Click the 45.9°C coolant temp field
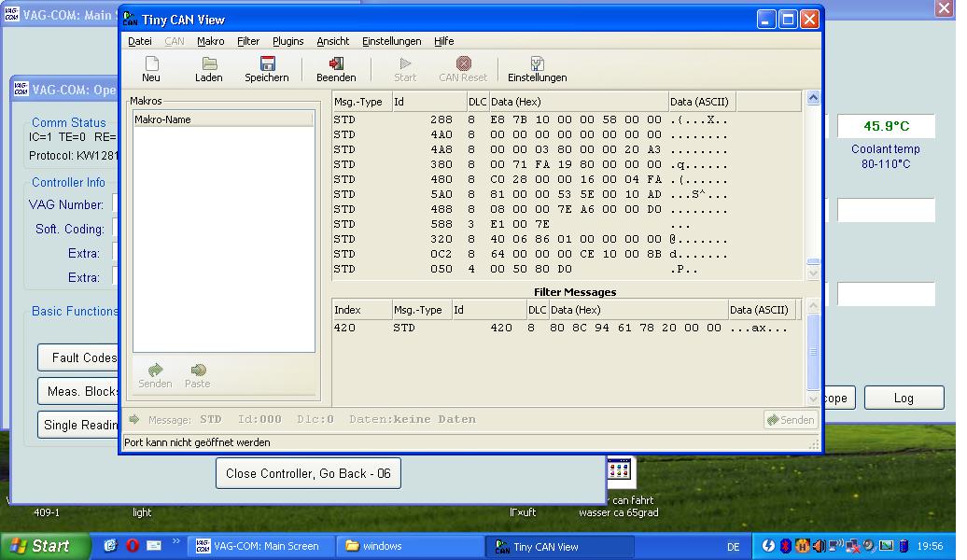This screenshot has height=560, width=967. [x=886, y=126]
